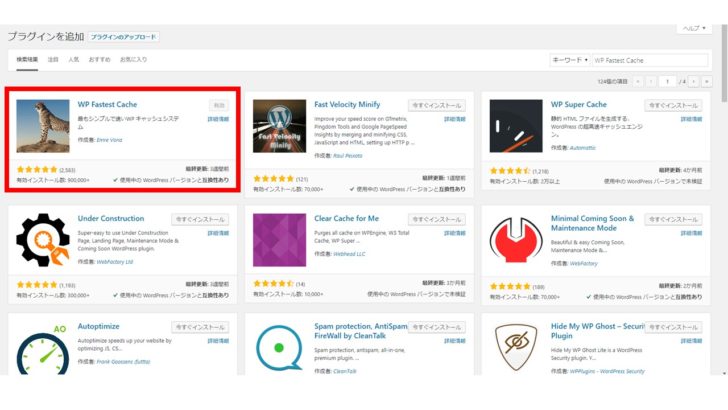Open Hide My WP Ghost title link

click(x=597, y=331)
